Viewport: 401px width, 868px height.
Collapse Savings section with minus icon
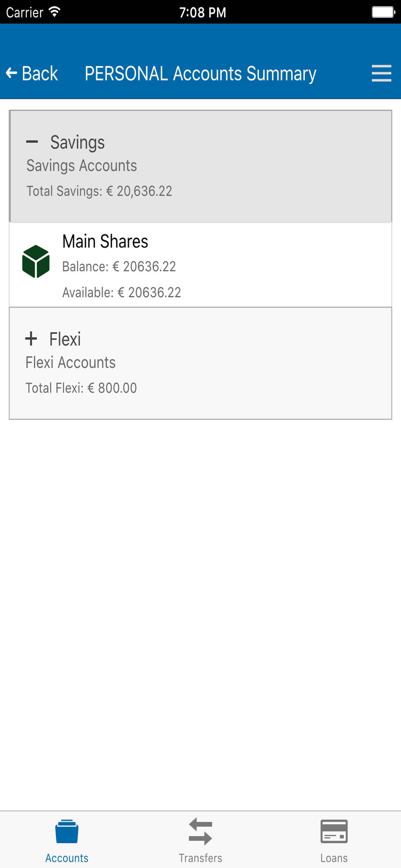32,141
